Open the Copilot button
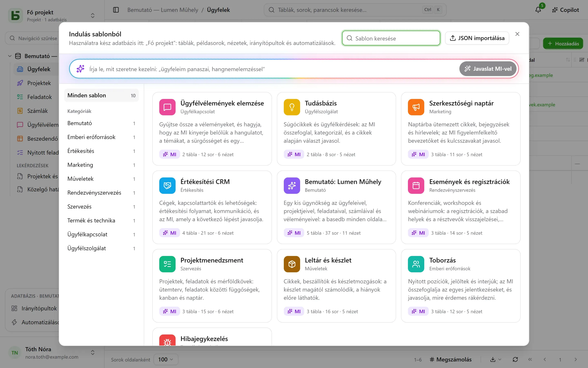This screenshot has width=588, height=368. pos(565,10)
